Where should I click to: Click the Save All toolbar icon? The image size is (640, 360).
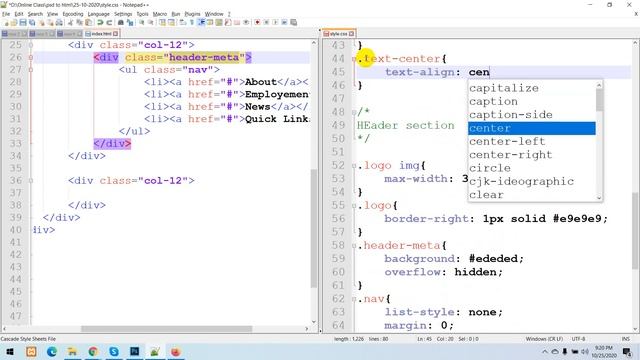[32, 22]
